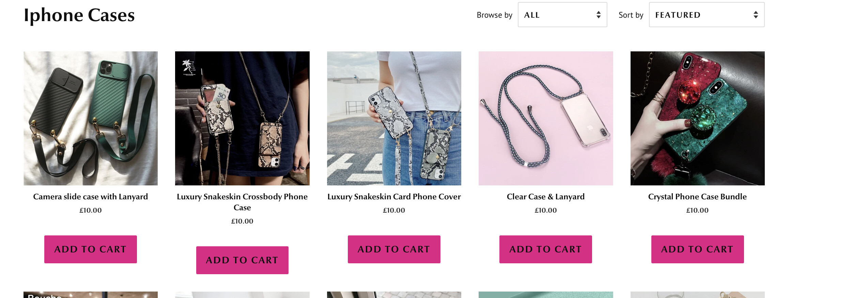This screenshot has width=868, height=298.
Task: Open the Clear Case & Lanyard image
Action: [545, 118]
